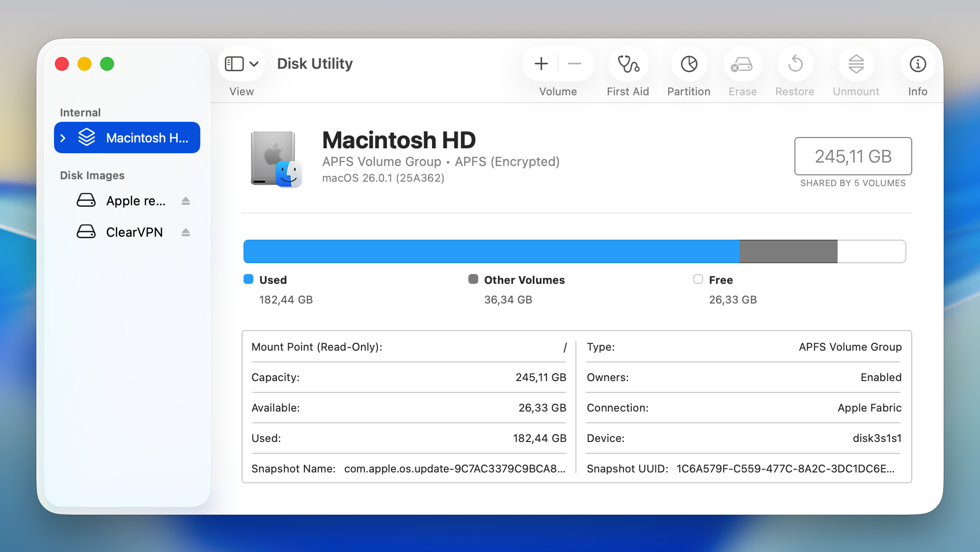
Task: Click the 26,33 GB Free legend amount
Action: tap(733, 300)
